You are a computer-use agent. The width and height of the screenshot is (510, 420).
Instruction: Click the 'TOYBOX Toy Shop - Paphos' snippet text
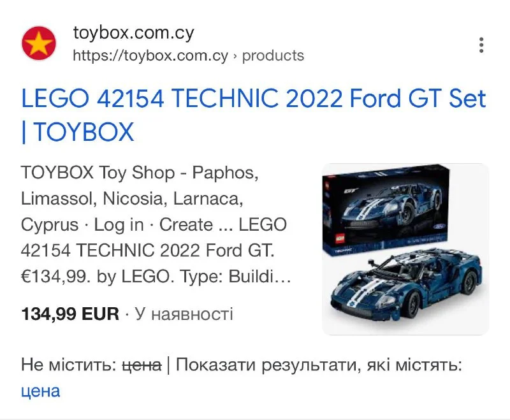pyautogui.click(x=140, y=173)
